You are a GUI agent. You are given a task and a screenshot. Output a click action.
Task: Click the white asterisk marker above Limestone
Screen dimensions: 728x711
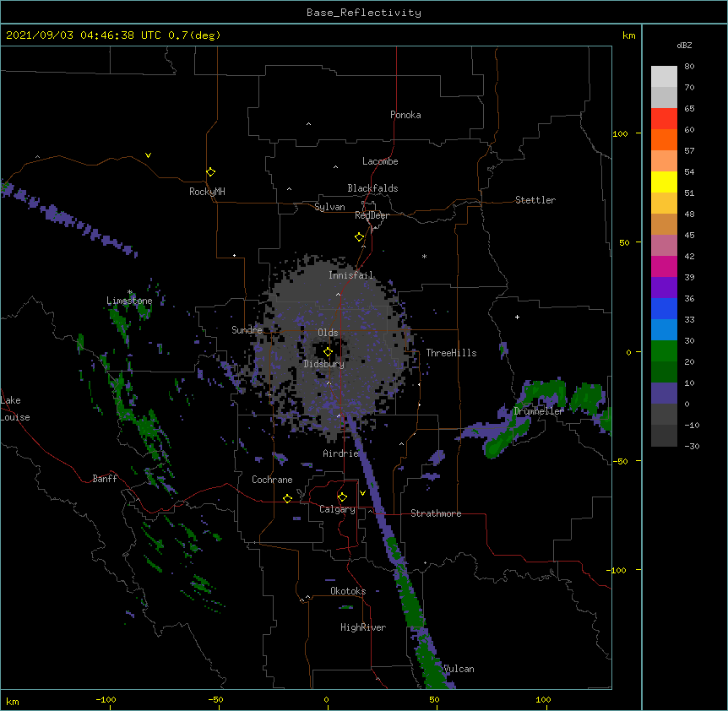click(x=130, y=292)
